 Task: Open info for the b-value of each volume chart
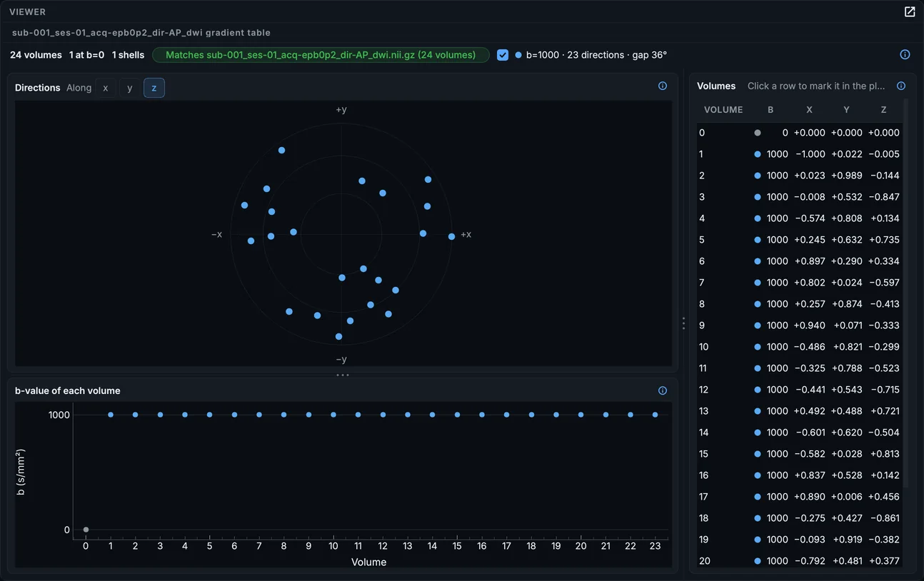point(663,390)
